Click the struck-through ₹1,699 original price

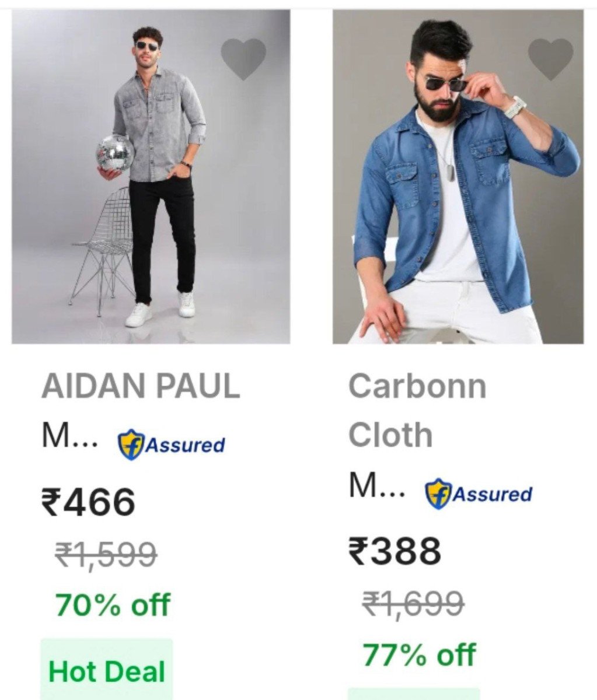(413, 603)
